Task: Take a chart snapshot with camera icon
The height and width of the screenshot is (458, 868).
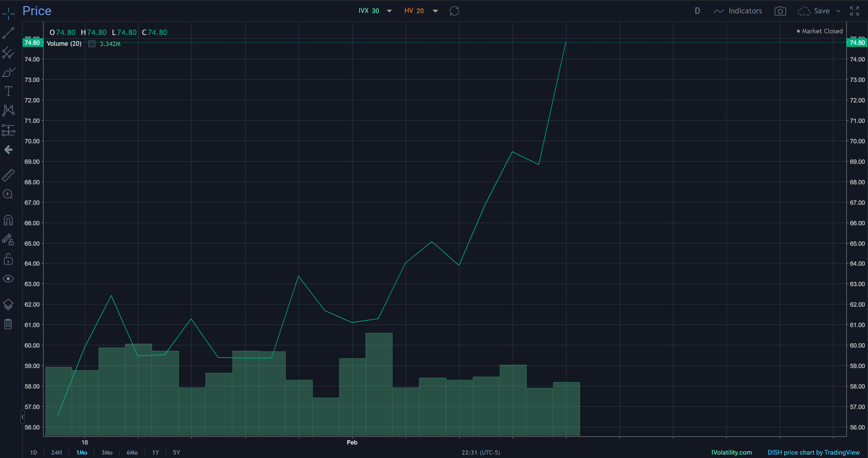Action: (780, 11)
